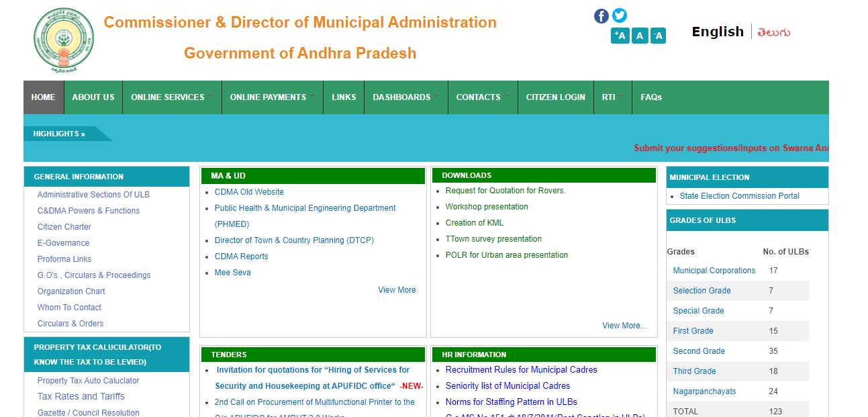Screen dimensions: 868x417
Task: Open the FAQs menu item
Action: pos(651,97)
